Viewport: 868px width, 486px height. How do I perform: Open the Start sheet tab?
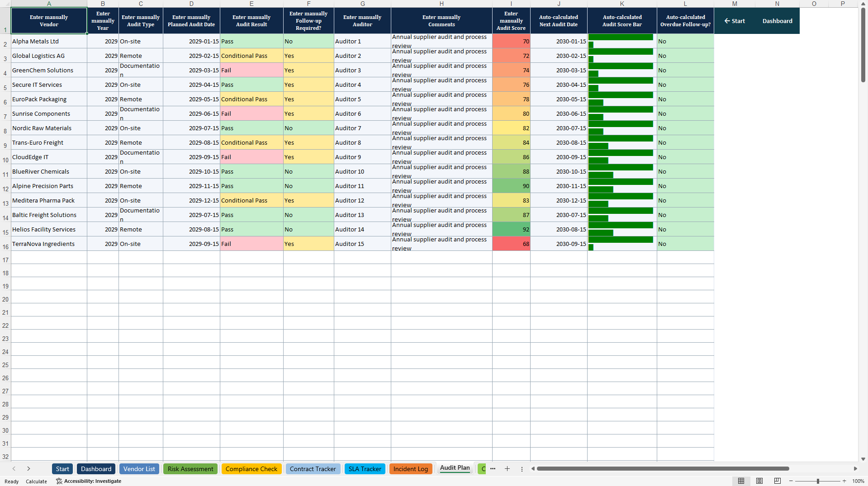tap(62, 469)
